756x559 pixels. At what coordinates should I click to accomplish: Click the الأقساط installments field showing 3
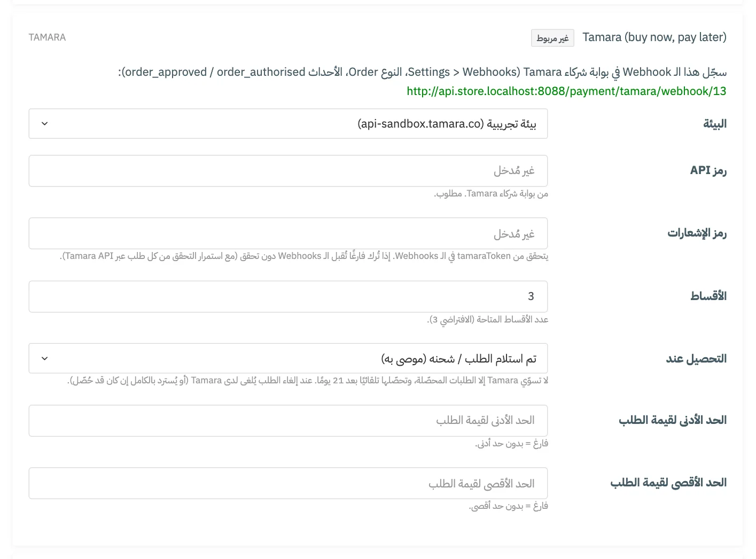coord(288,296)
